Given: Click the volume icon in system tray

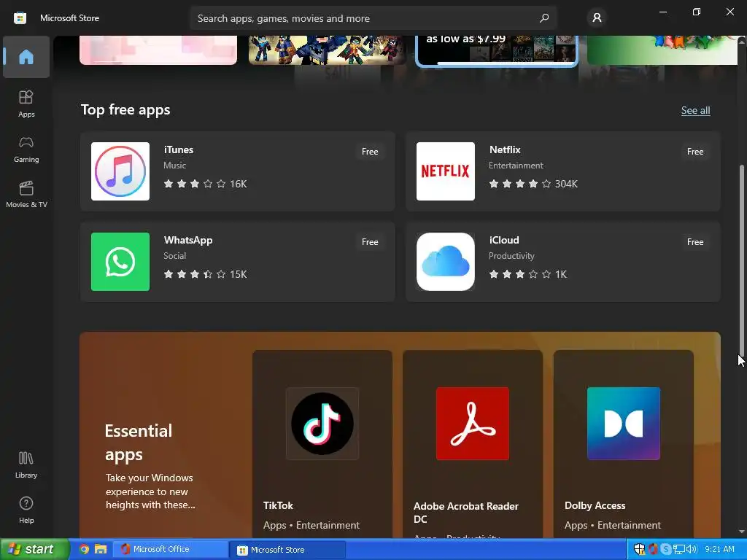Looking at the screenshot, I should [692, 550].
